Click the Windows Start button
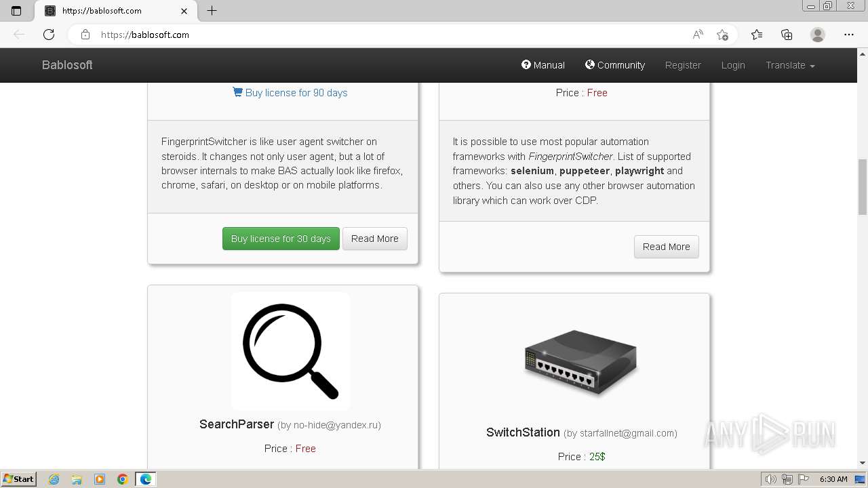The width and height of the screenshot is (868, 488). (x=18, y=479)
